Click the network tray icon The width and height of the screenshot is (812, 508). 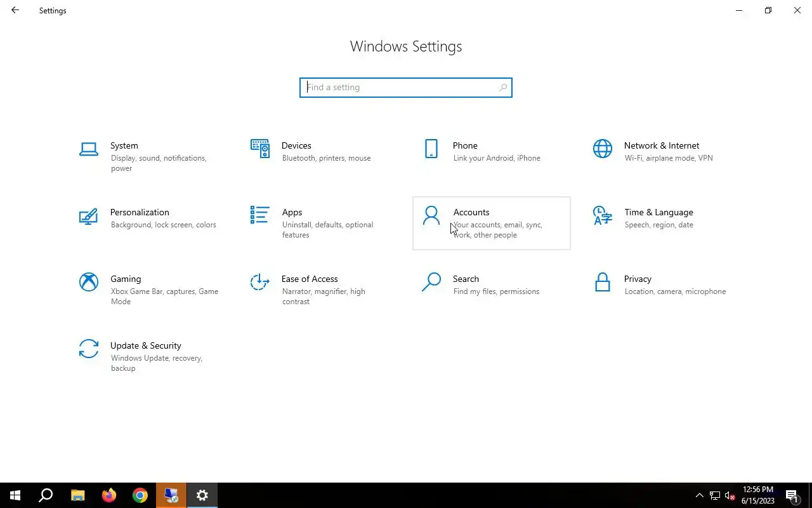[x=715, y=495]
